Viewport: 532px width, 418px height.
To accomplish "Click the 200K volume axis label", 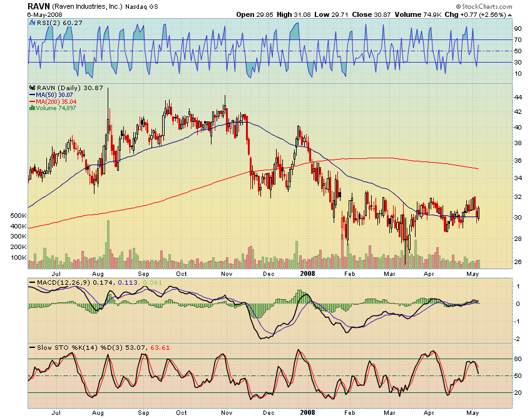I will [19, 247].
